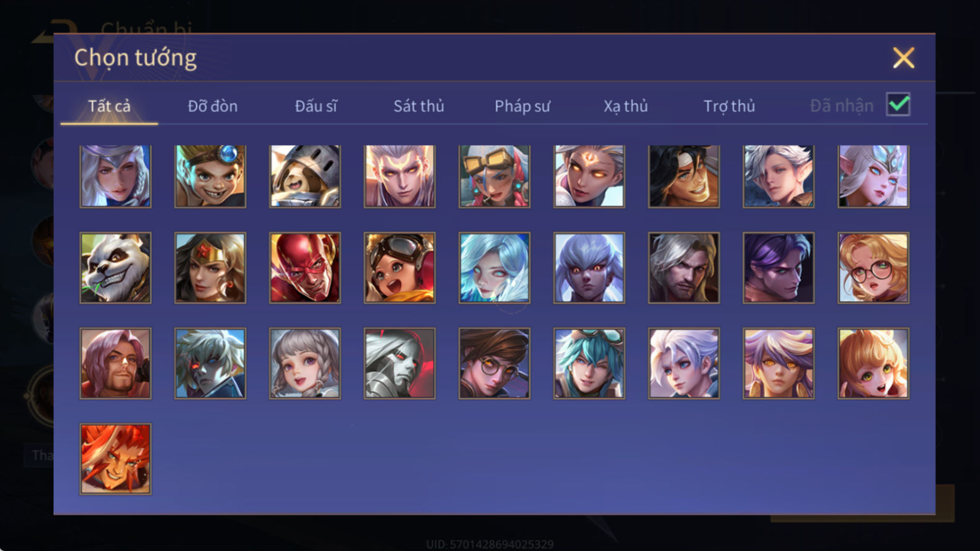Toggle the Đã nhận checkbox
The height and width of the screenshot is (551, 980).
(898, 105)
